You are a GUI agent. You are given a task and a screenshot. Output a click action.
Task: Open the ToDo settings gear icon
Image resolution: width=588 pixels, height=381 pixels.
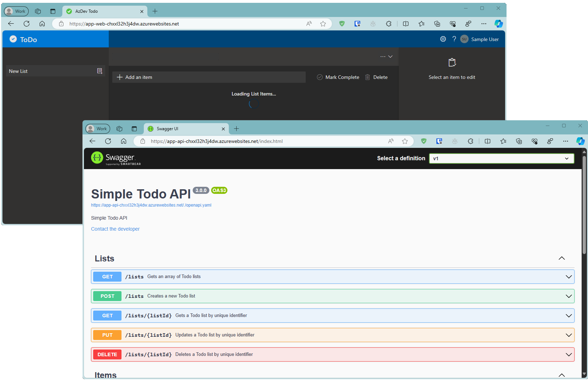pyautogui.click(x=443, y=39)
